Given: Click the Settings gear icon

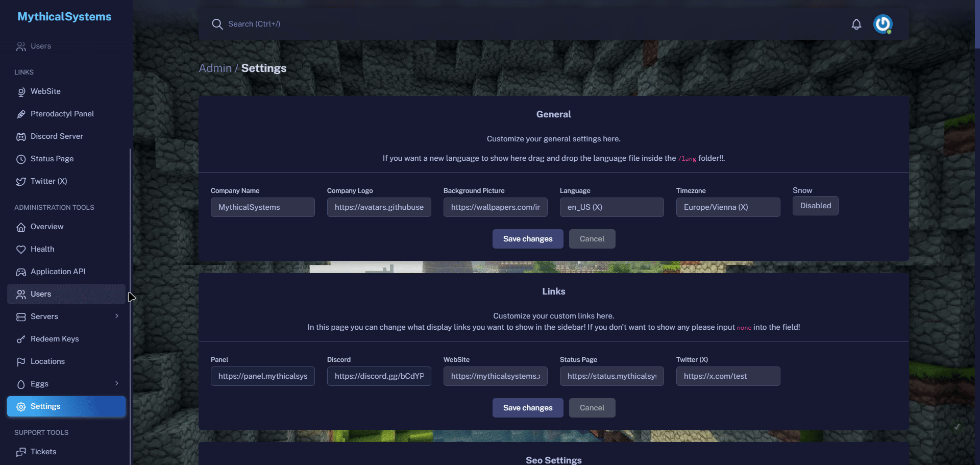Looking at the screenshot, I should [x=21, y=407].
